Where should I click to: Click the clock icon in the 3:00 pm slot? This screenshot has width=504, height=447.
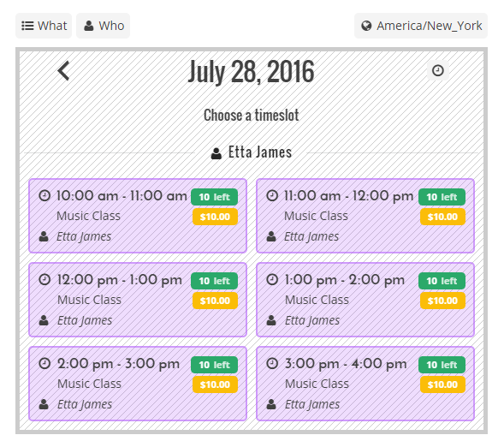272,363
